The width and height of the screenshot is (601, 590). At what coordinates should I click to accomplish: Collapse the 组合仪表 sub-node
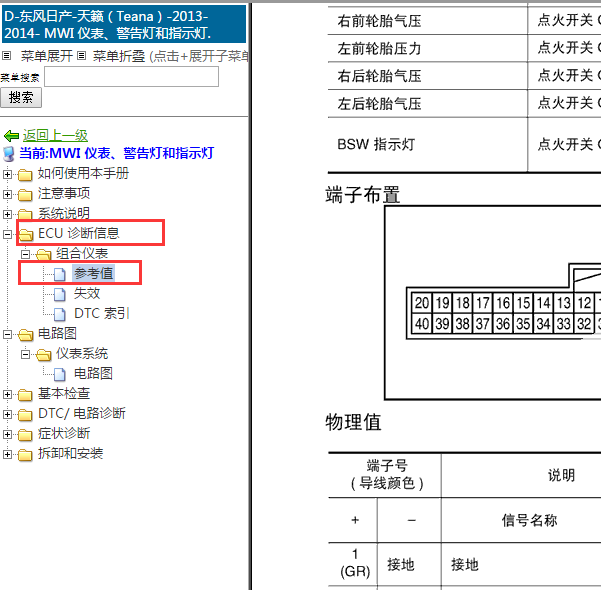click(25, 254)
